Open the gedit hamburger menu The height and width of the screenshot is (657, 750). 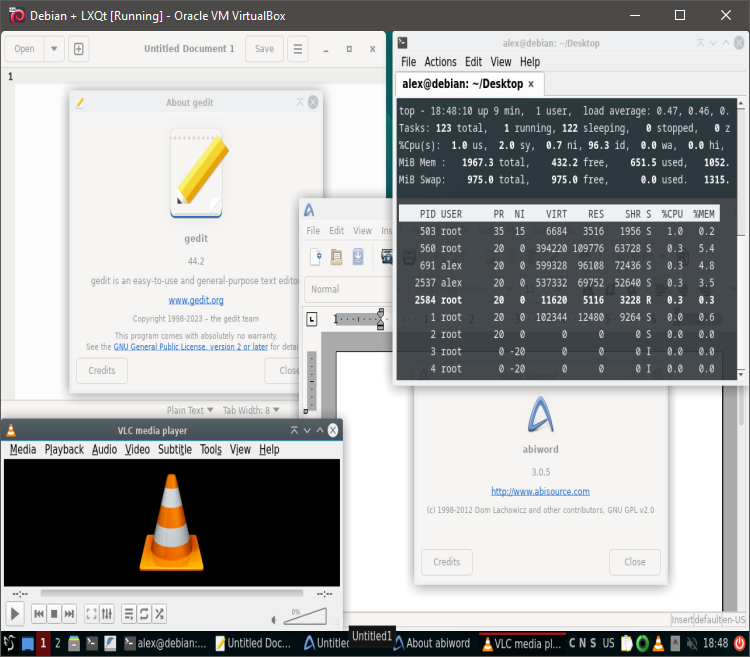tap(298, 49)
